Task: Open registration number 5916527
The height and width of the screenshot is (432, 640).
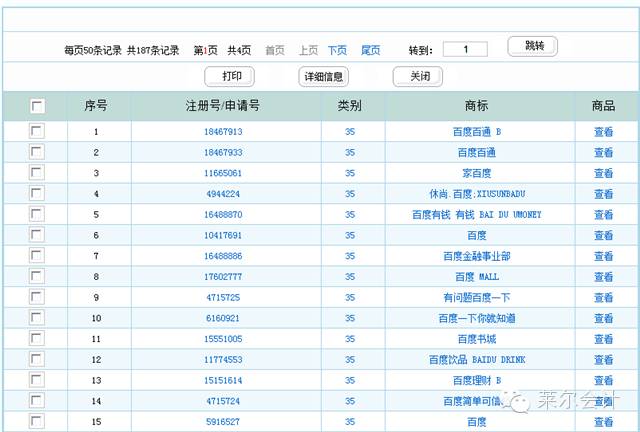Action: pos(223,422)
